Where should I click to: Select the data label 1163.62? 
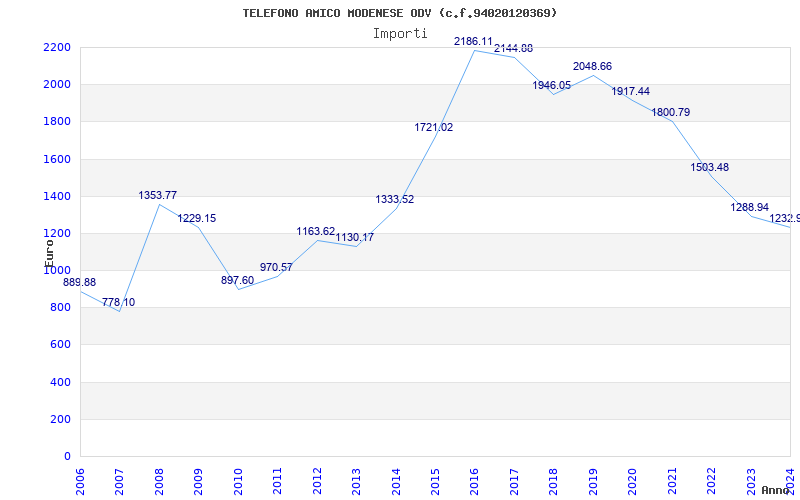pyautogui.click(x=316, y=232)
